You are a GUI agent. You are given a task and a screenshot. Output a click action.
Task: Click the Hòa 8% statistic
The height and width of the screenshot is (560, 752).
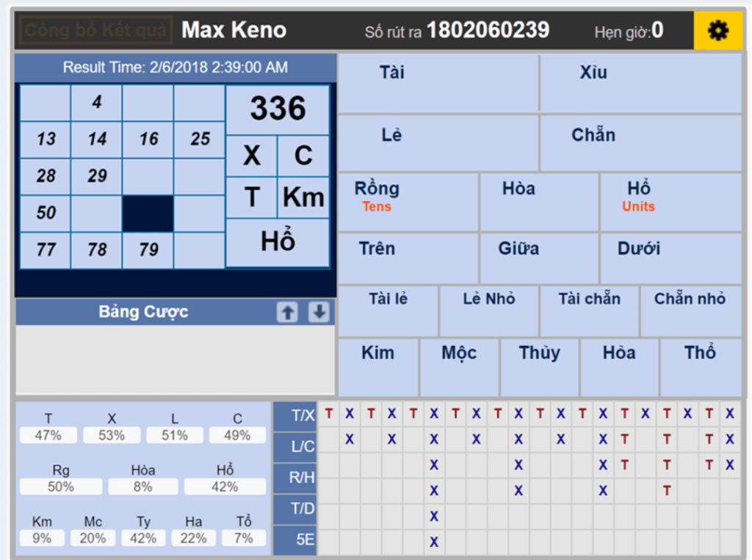143,487
